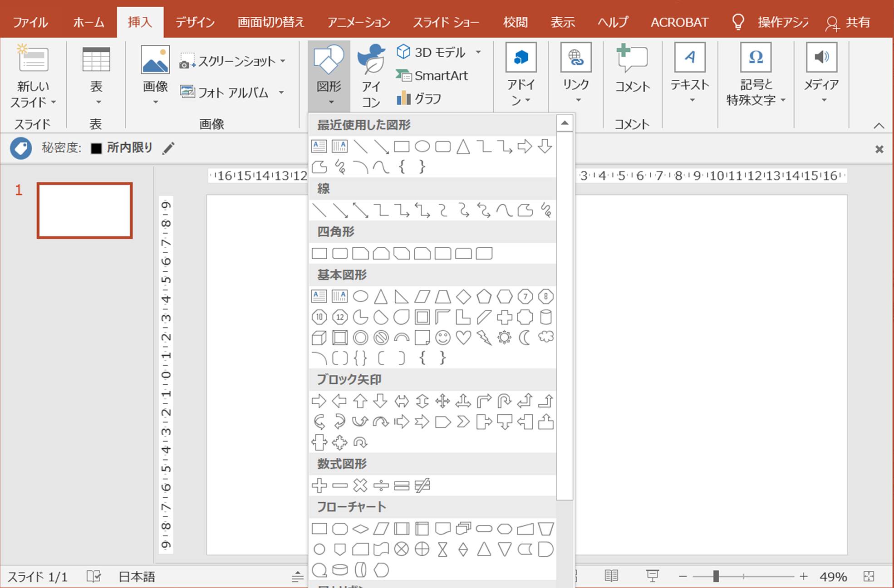Insert the crescent moon shape

coord(525,338)
